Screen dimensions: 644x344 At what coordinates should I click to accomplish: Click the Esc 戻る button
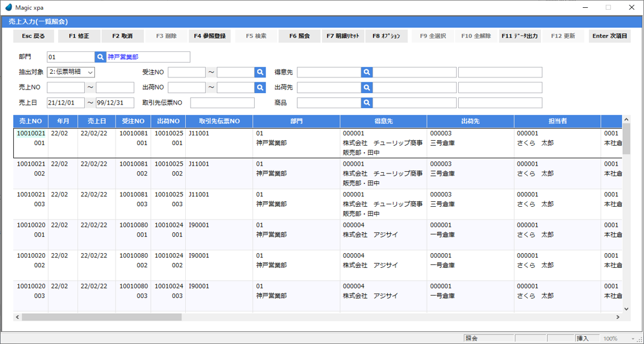click(33, 36)
